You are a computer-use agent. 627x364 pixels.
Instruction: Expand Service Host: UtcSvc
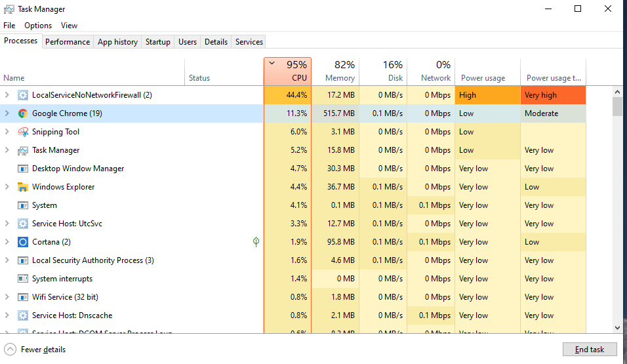(7, 224)
